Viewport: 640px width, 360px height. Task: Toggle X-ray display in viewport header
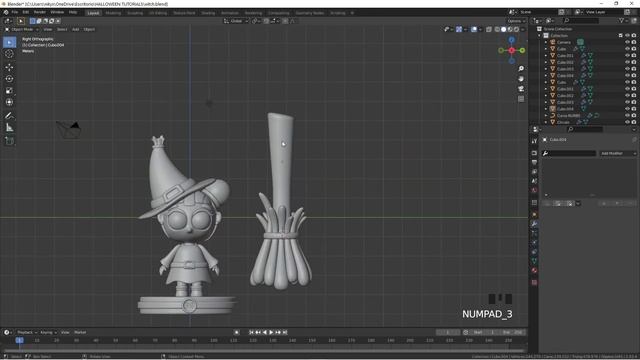(489, 29)
